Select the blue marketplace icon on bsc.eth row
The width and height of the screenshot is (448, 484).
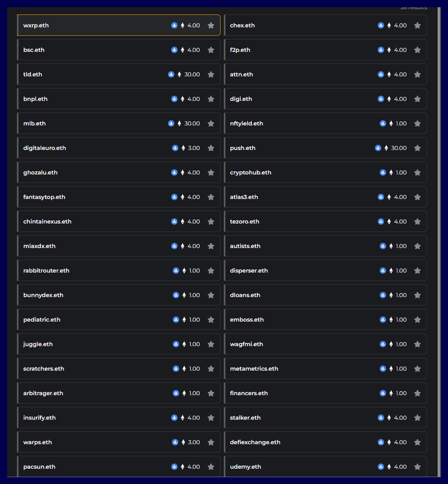coord(174,50)
